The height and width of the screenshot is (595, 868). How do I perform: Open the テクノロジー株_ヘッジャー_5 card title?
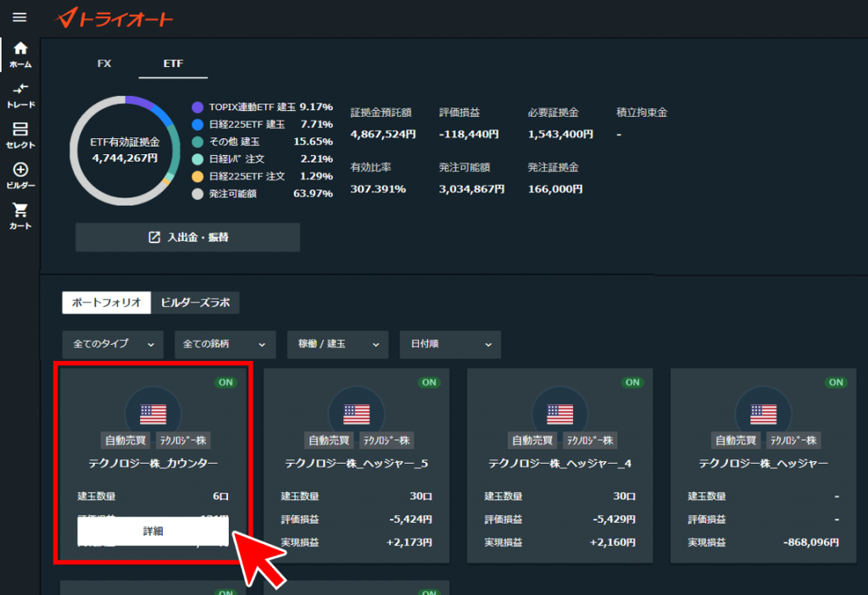click(357, 464)
